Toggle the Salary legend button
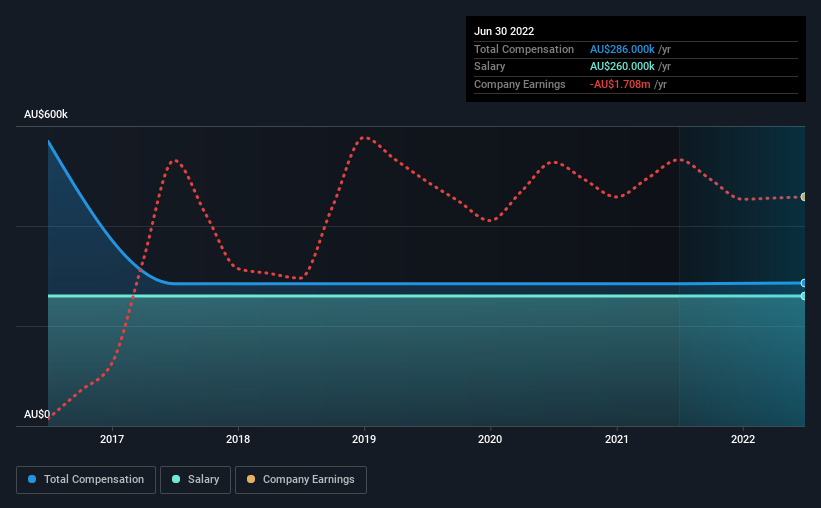 pos(195,480)
